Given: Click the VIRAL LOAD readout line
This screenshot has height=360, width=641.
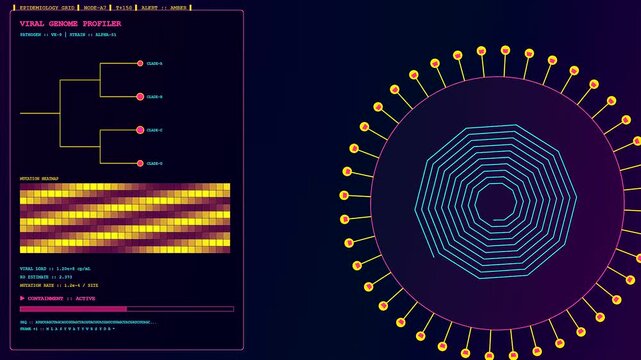Looking at the screenshot, I should (55, 269).
